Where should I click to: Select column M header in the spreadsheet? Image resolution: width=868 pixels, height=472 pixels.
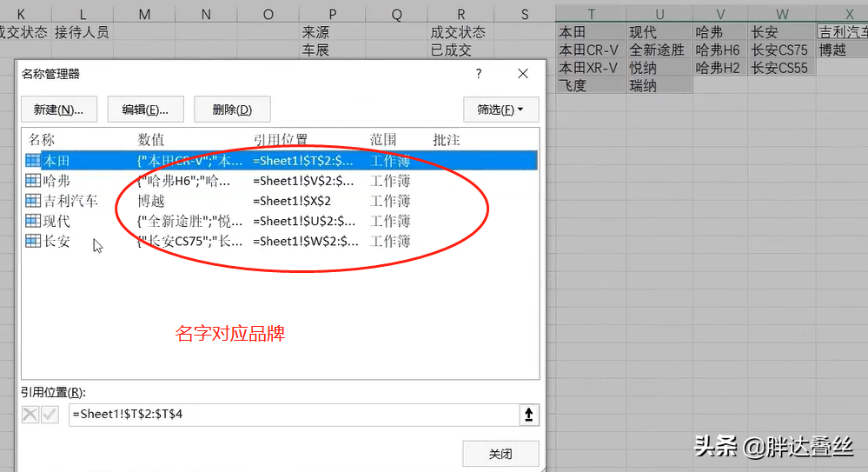(x=144, y=15)
